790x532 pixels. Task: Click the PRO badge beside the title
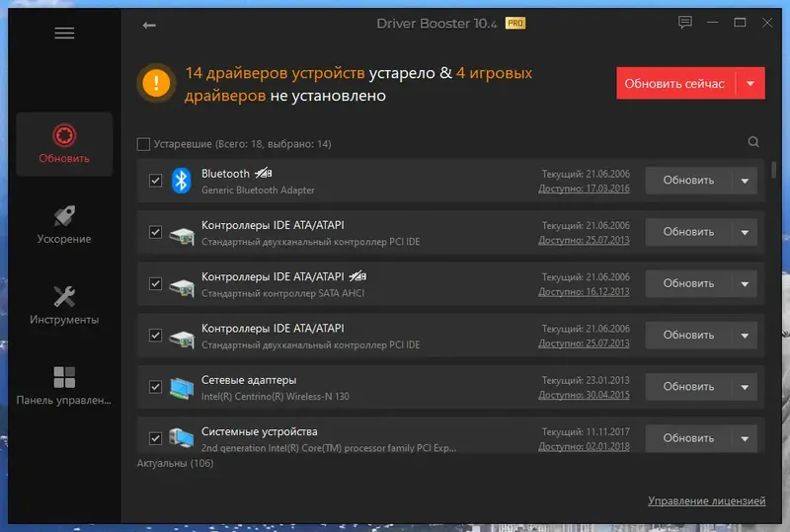(x=515, y=23)
